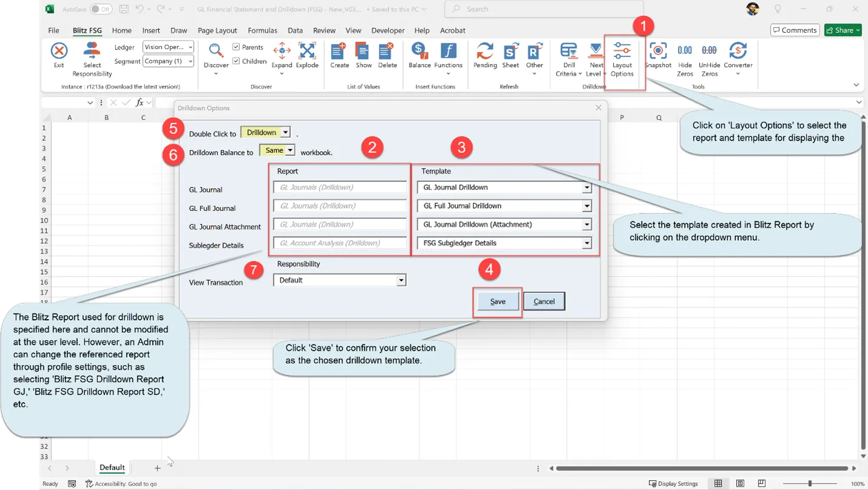Viewport: 868px width, 490px height.
Task: Open GL Full Journal Drilldown template dropdown
Action: coord(587,206)
